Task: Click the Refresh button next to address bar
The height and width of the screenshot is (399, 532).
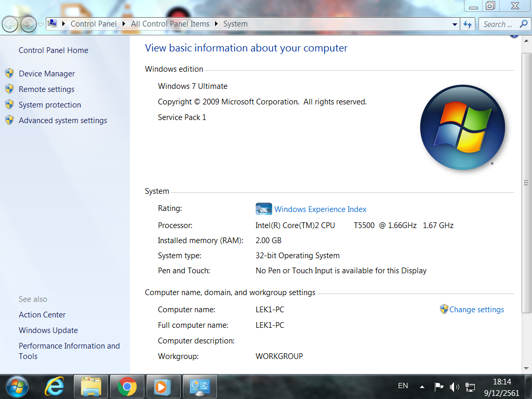Action: click(x=468, y=24)
